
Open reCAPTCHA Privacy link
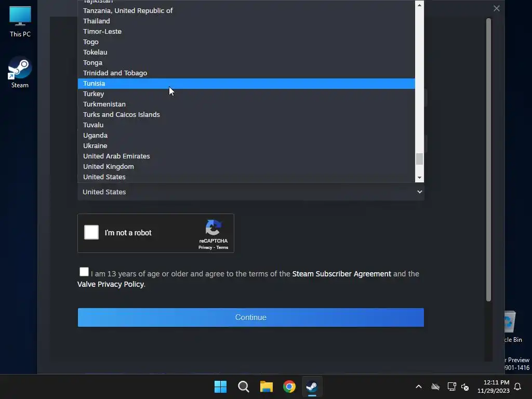(205, 248)
